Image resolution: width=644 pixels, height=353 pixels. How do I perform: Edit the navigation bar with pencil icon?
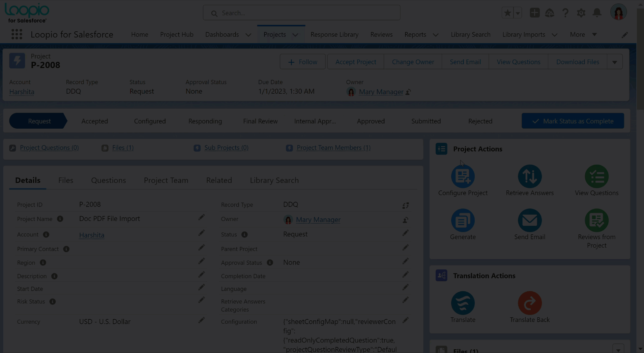tap(624, 35)
